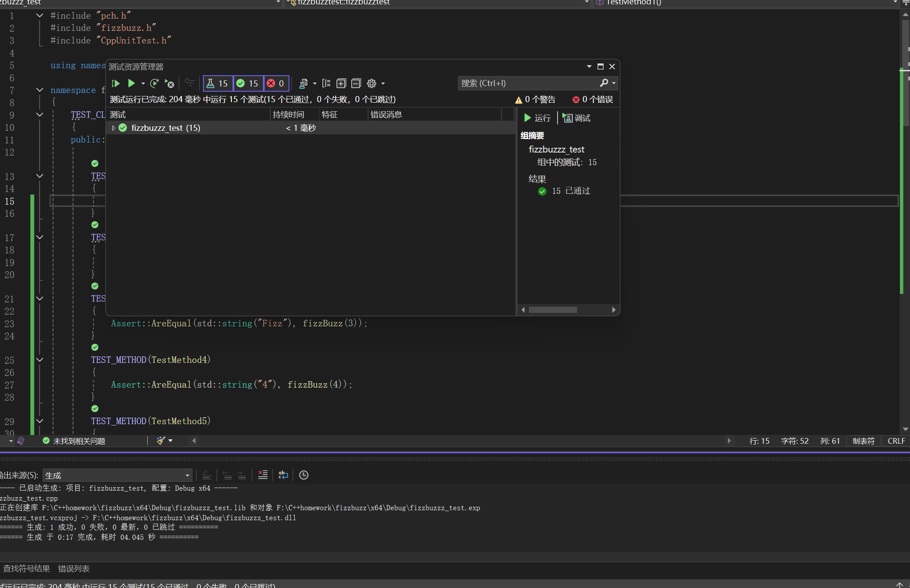Collapse the namespace block at line 7
The height and width of the screenshot is (588, 910).
40,90
